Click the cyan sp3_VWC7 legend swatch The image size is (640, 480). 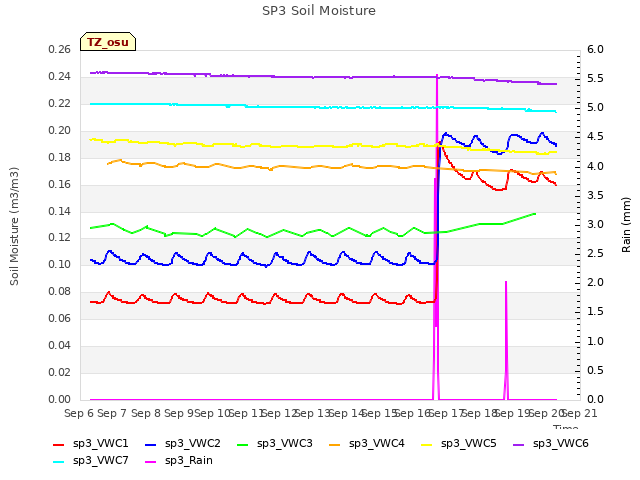click(x=59, y=462)
